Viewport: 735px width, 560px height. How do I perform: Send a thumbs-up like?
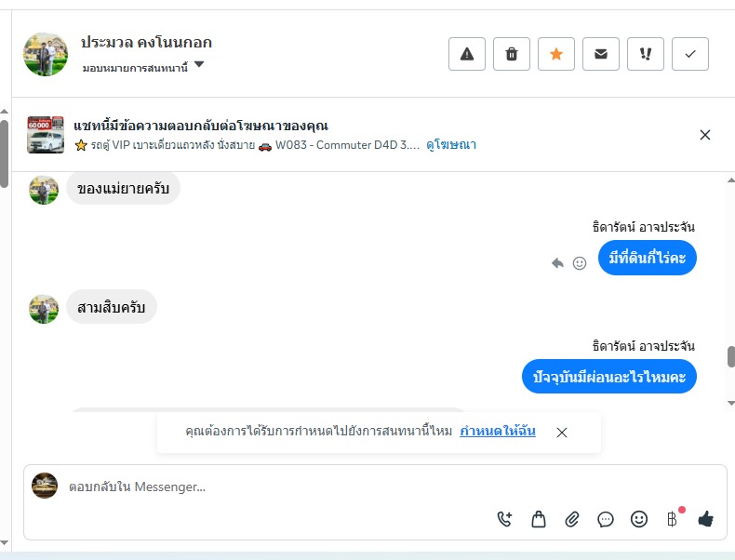click(705, 519)
